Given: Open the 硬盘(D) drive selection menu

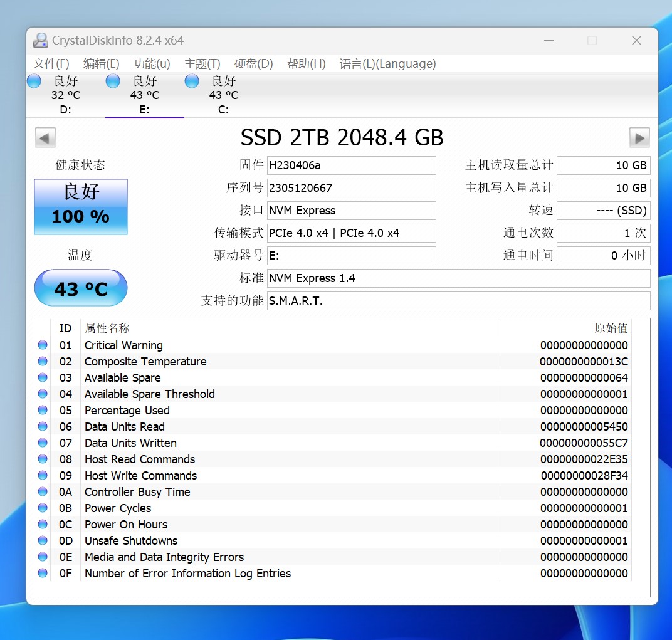Looking at the screenshot, I should point(254,63).
